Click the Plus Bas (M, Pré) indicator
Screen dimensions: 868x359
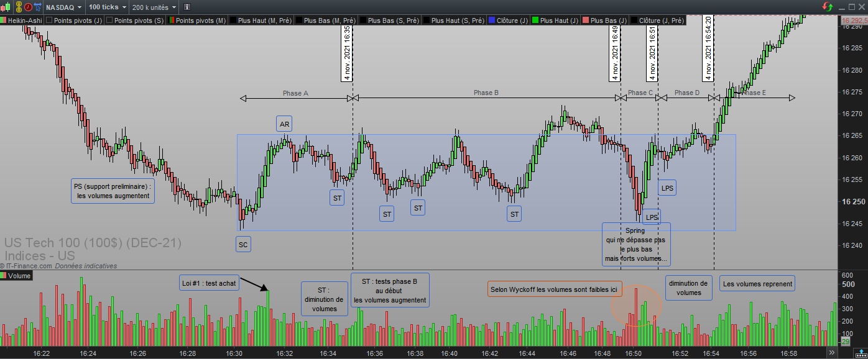tap(326, 20)
